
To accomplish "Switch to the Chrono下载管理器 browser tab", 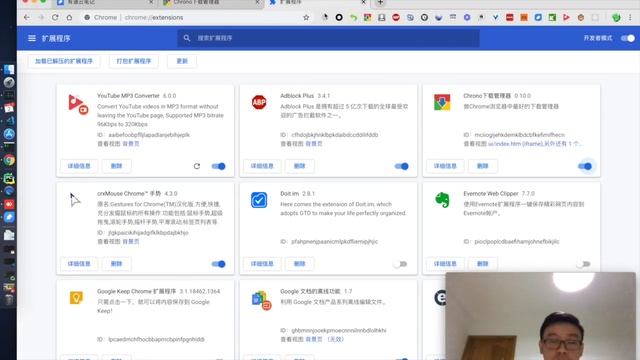I will tap(210, 3).
